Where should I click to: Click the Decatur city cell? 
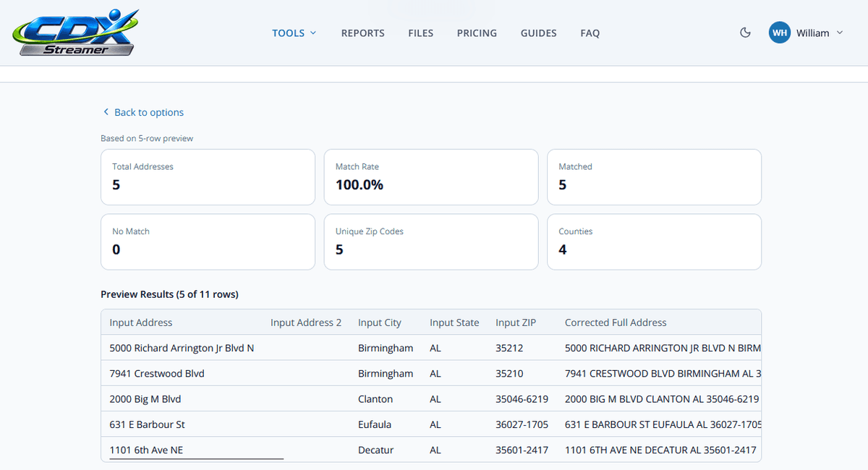pos(376,450)
